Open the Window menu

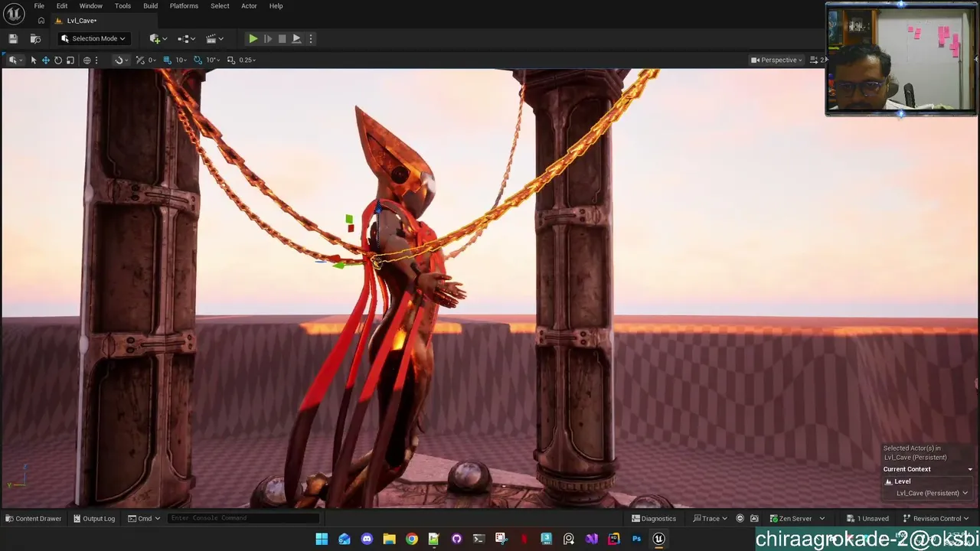pos(90,6)
